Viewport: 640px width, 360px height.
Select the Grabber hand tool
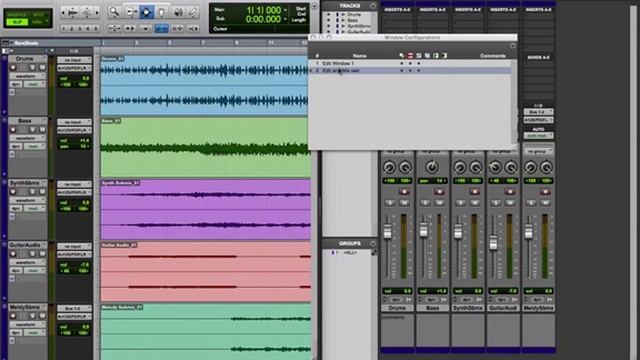[x=162, y=12]
